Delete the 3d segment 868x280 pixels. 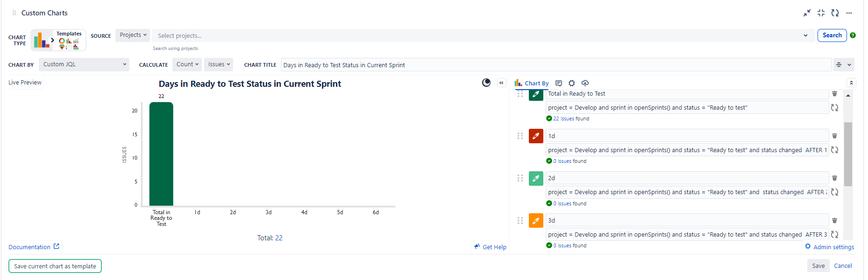click(834, 220)
